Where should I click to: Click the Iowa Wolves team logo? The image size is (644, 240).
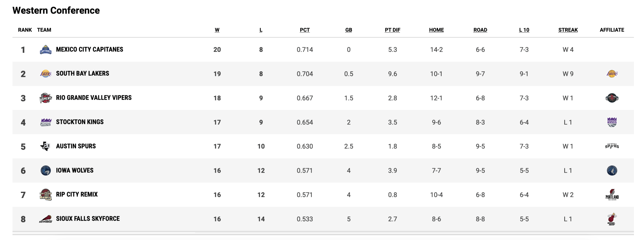[46, 171]
